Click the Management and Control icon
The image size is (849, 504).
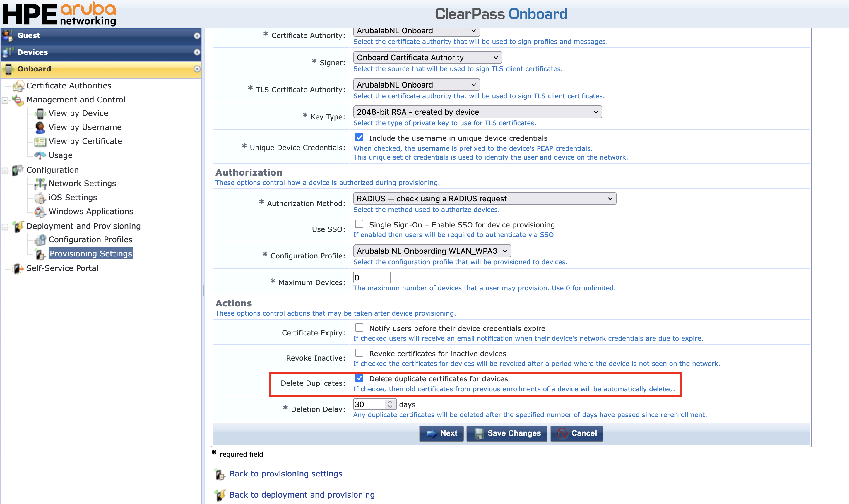coord(18,100)
